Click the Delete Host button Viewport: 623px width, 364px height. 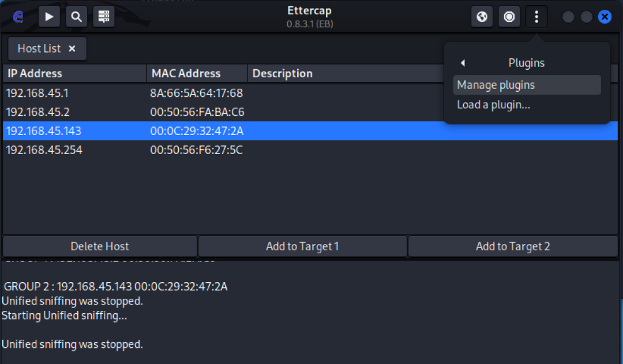pos(99,246)
